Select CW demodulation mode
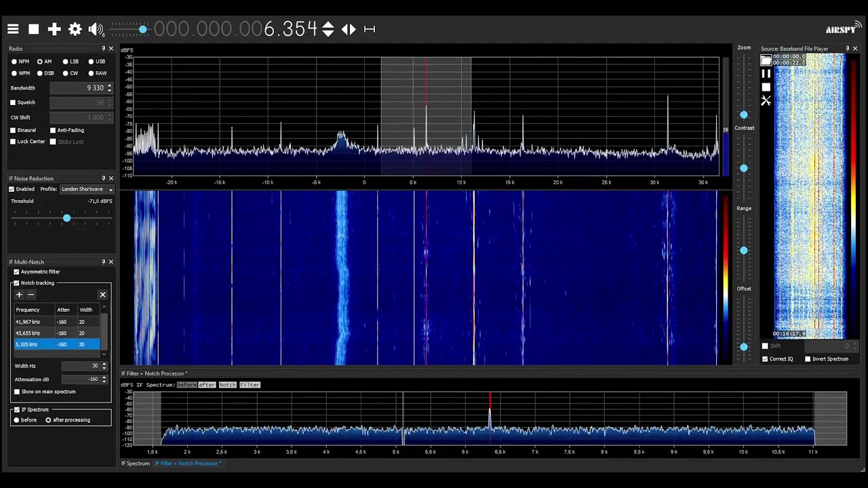This screenshot has height=488, width=868. point(66,73)
